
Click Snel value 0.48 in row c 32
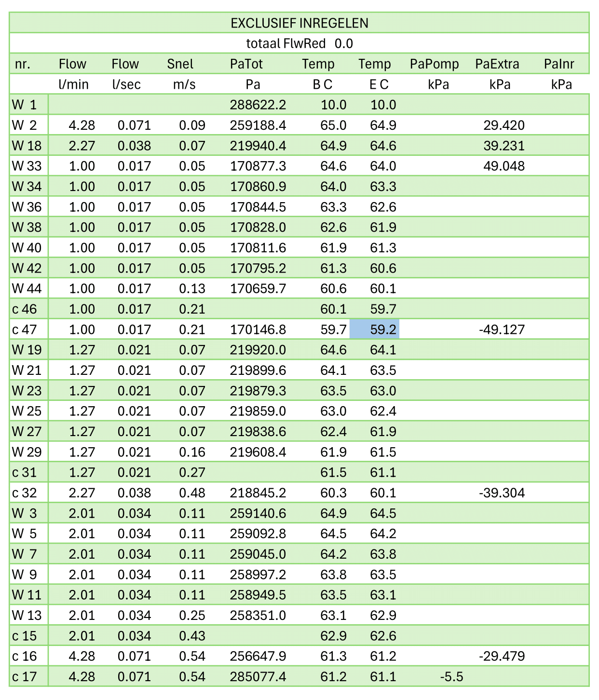tap(192, 493)
